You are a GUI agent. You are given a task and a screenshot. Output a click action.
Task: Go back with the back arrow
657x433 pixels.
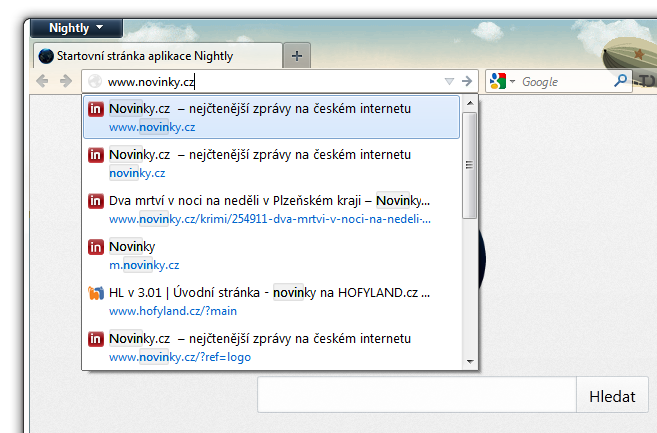(x=42, y=81)
